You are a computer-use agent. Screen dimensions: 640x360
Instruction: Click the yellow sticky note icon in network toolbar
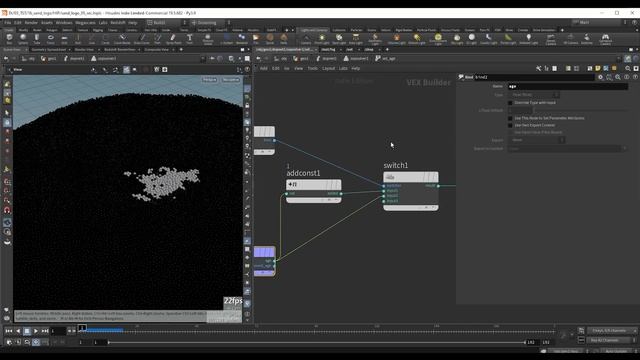pyautogui.click(x=598, y=69)
